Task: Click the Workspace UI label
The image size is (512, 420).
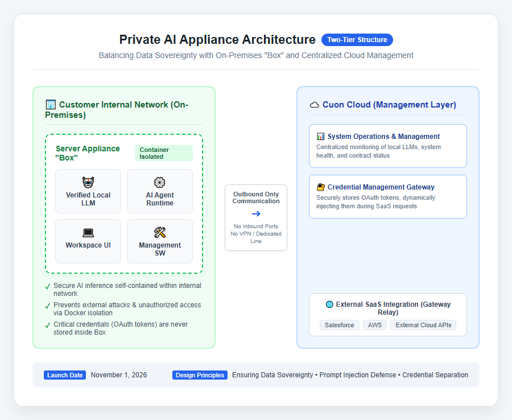Action: point(88,245)
